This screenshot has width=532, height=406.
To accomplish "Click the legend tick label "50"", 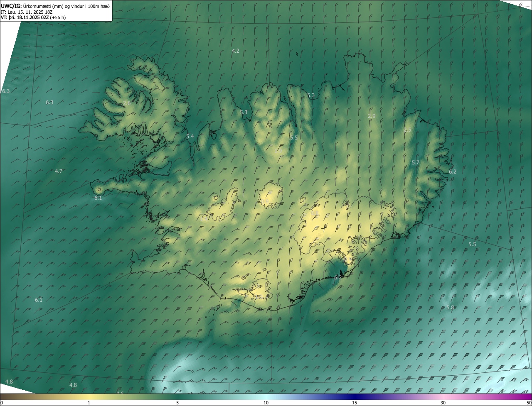I will point(529,403).
